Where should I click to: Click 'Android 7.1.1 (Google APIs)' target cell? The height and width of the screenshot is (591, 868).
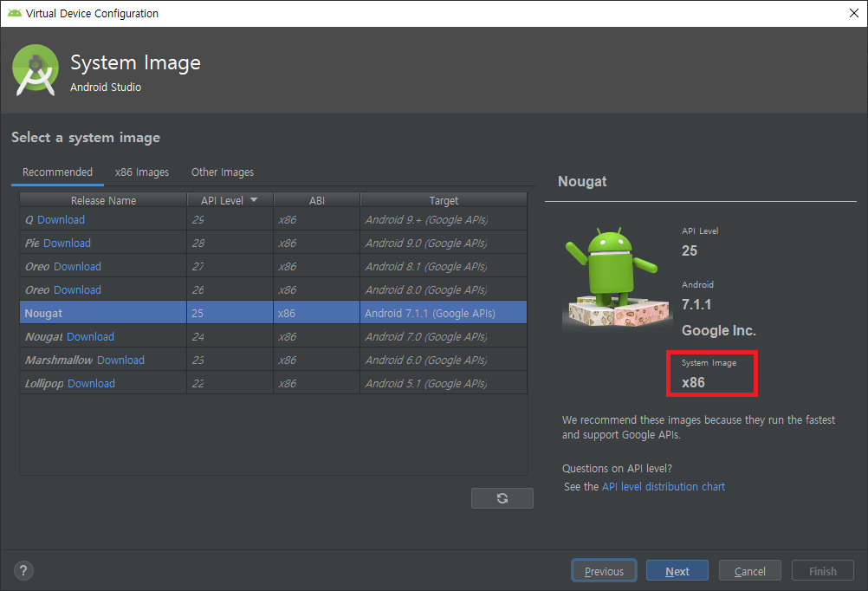[x=444, y=313]
